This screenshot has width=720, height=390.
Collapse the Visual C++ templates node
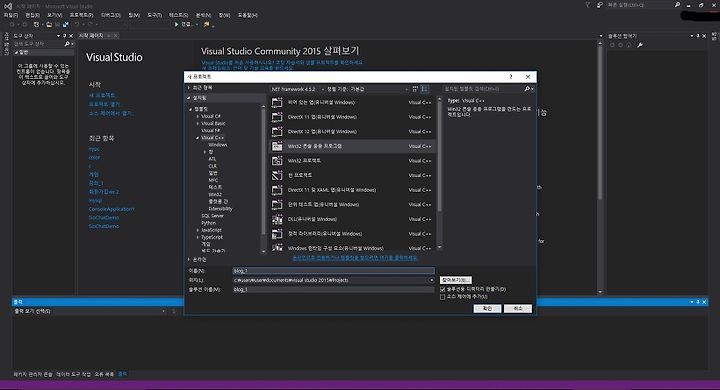pos(198,138)
